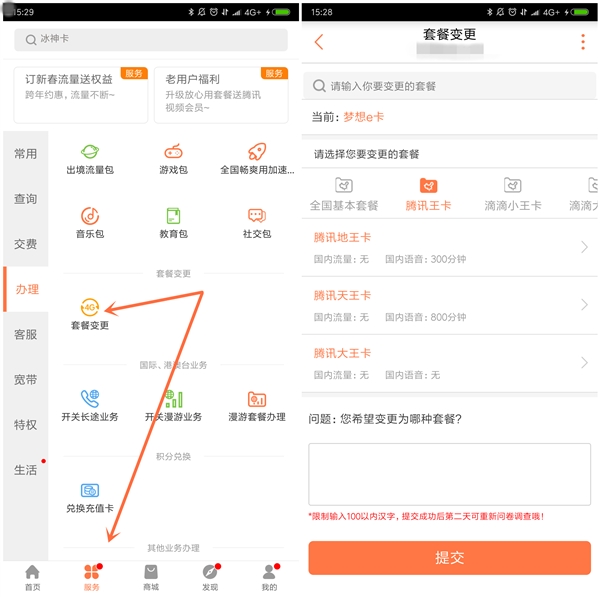This screenshot has width=600, height=597.
Task: Select the 全国基本套餐 folder icon
Action: click(x=344, y=185)
